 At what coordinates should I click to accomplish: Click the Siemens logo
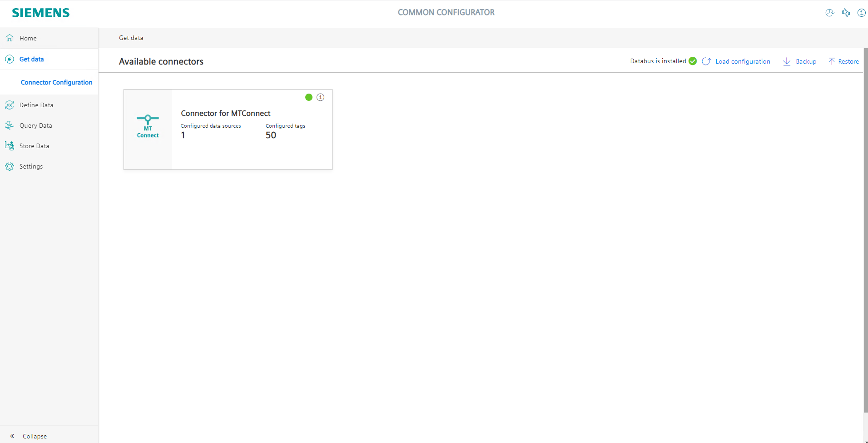(41, 13)
